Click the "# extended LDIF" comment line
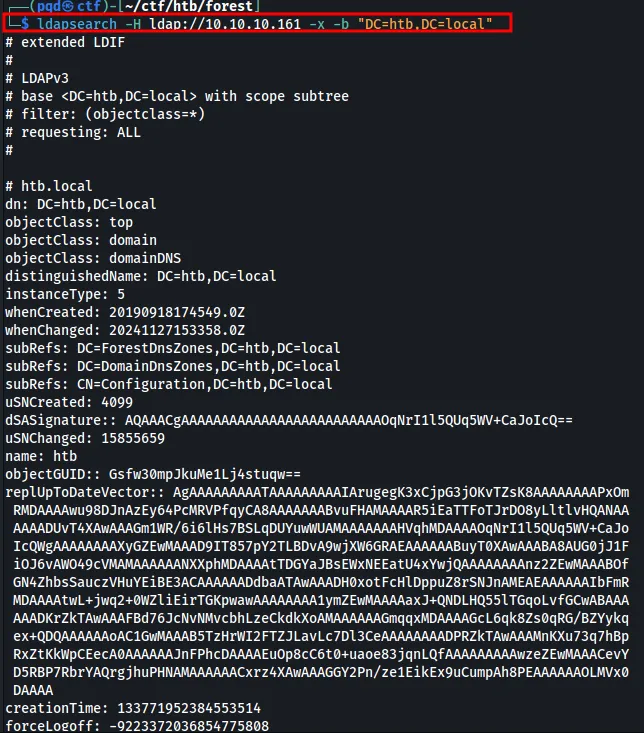The image size is (644, 733). click(63, 43)
